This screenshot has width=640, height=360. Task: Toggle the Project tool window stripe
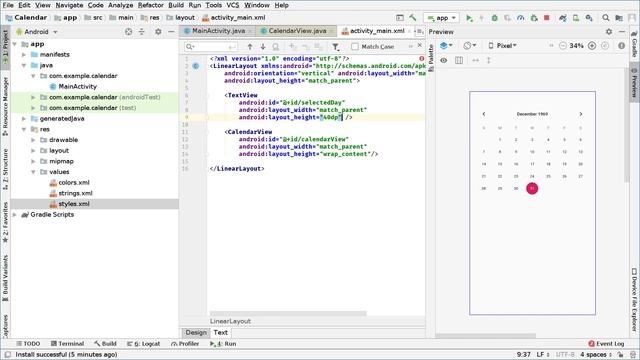click(5, 47)
